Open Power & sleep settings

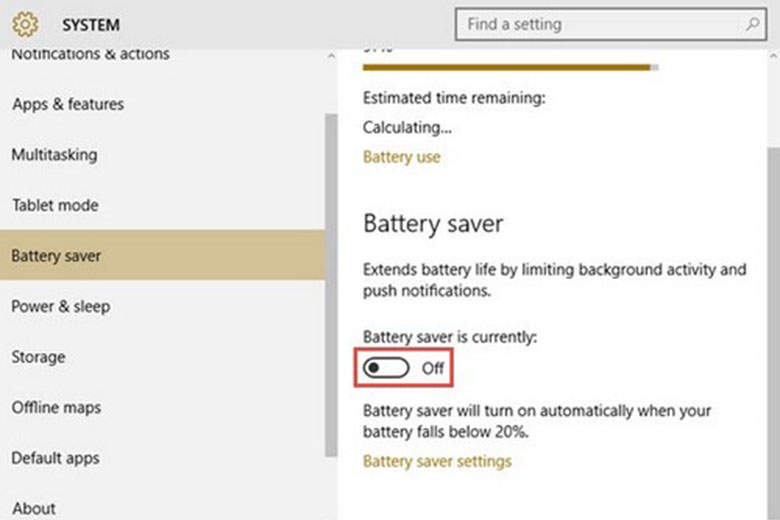[60, 306]
